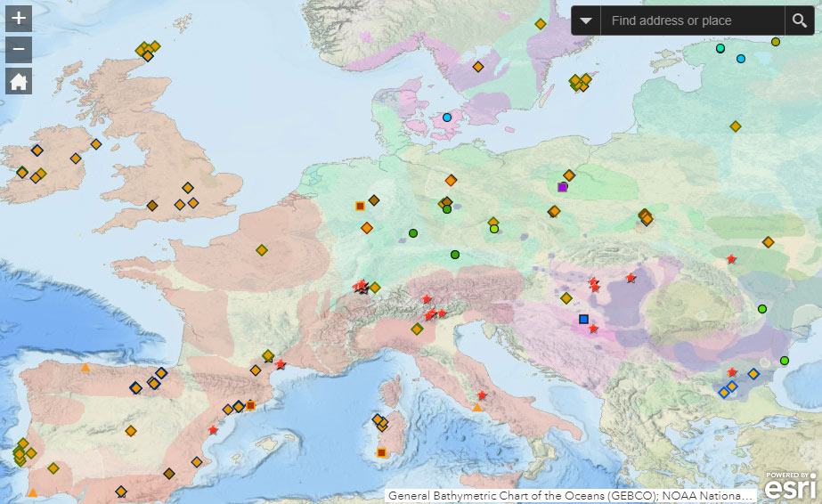Select the orange triangle marker on Italy's west coast
This screenshot has height=504, width=822.
tap(477, 407)
